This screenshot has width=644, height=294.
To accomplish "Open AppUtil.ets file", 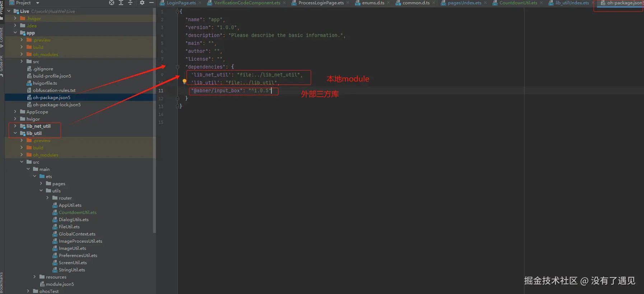I will pyautogui.click(x=70, y=205).
